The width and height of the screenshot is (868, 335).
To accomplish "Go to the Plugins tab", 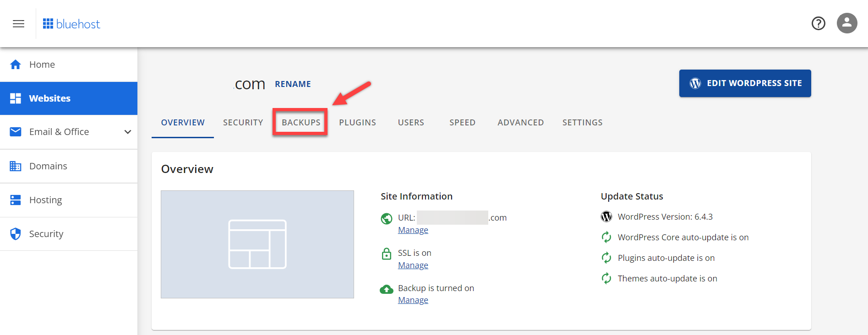I will pos(357,123).
